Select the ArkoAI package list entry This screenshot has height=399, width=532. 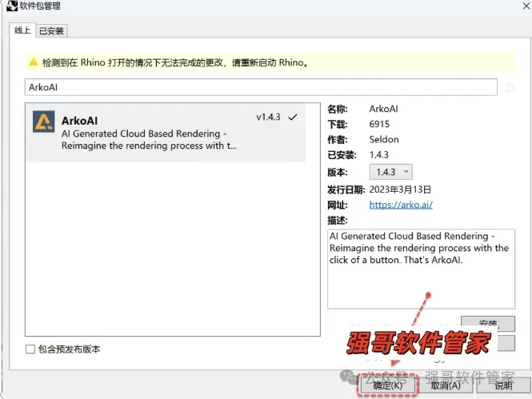166,133
